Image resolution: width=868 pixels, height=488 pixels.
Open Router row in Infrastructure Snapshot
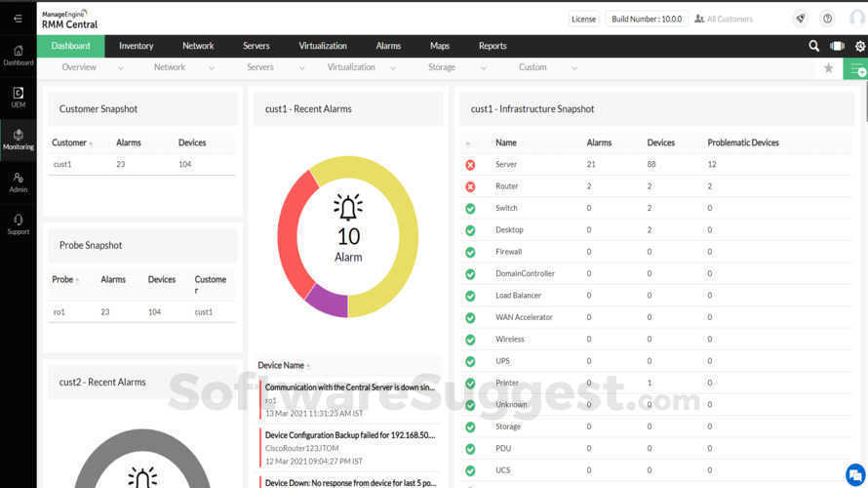click(x=656, y=186)
